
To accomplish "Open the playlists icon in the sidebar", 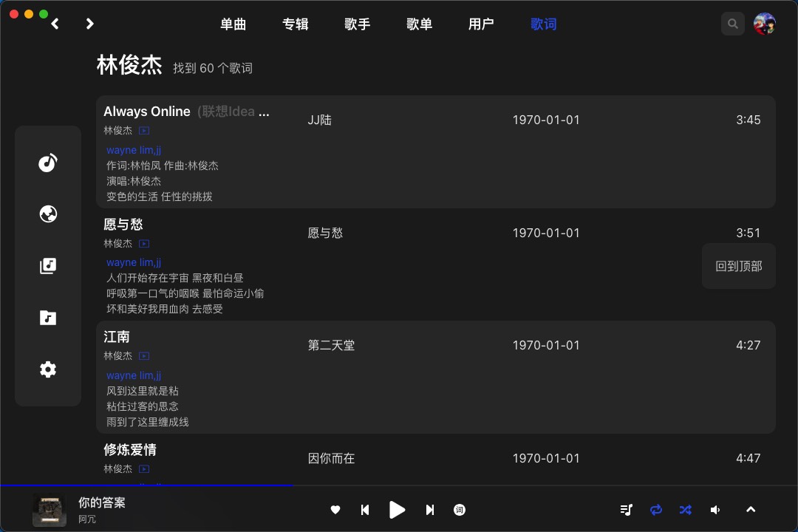I will 47,265.
